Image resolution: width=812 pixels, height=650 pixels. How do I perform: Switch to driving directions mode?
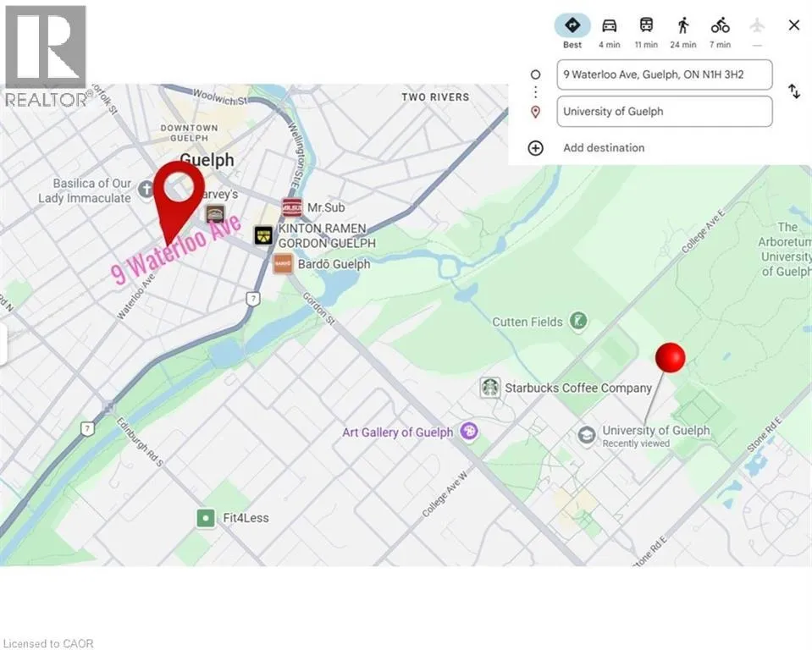coord(610,25)
